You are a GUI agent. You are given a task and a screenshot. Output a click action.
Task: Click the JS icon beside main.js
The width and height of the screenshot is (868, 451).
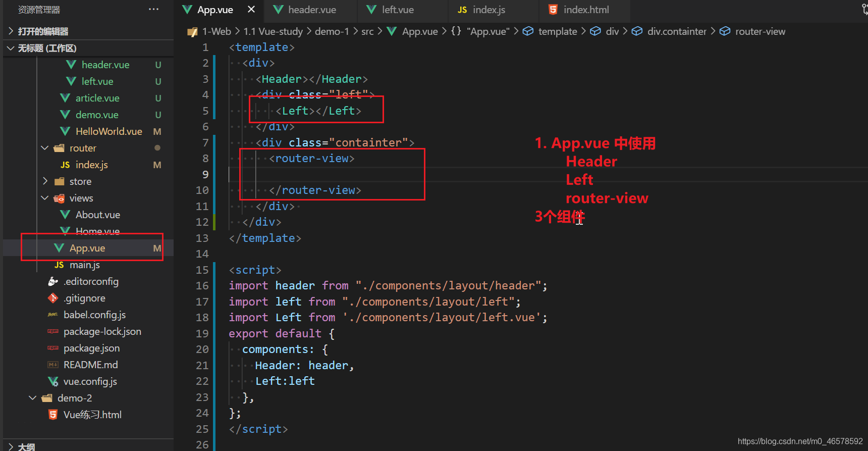point(59,265)
